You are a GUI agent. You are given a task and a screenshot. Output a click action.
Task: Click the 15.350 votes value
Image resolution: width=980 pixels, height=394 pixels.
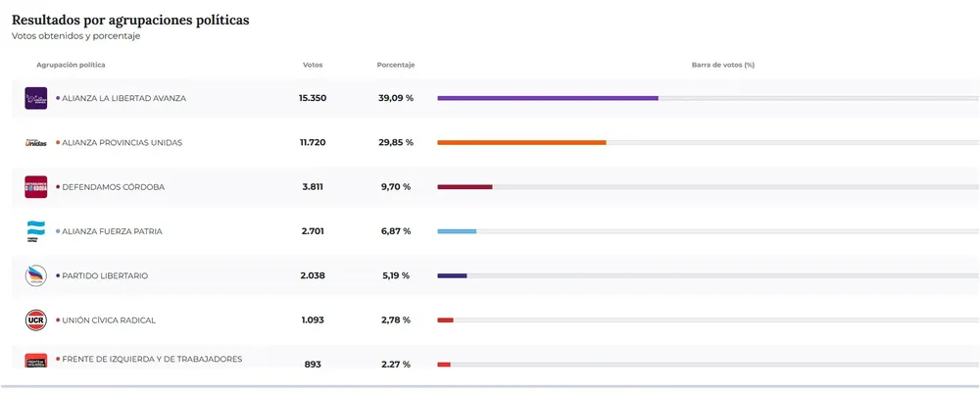point(313,98)
